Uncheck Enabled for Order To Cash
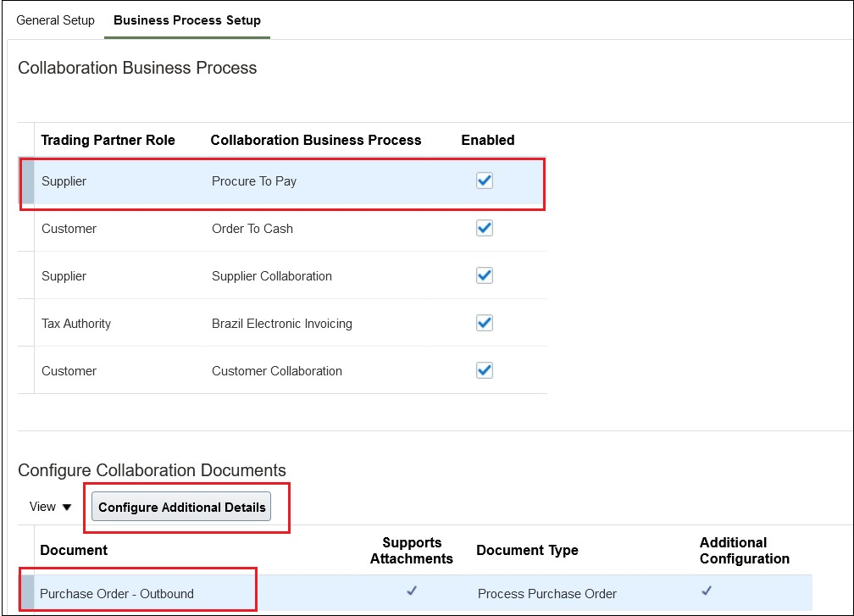 [484, 227]
